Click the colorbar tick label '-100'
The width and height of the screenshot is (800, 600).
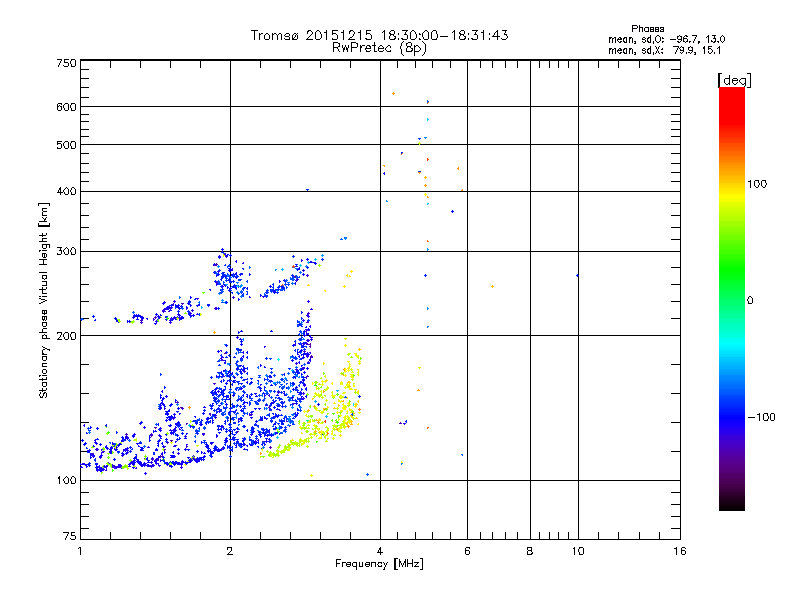tap(761, 417)
